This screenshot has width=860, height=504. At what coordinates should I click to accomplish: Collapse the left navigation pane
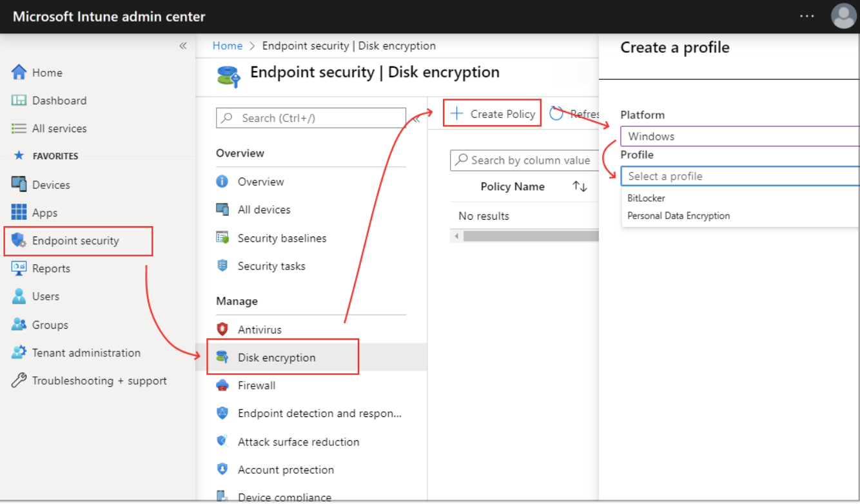pyautogui.click(x=182, y=45)
